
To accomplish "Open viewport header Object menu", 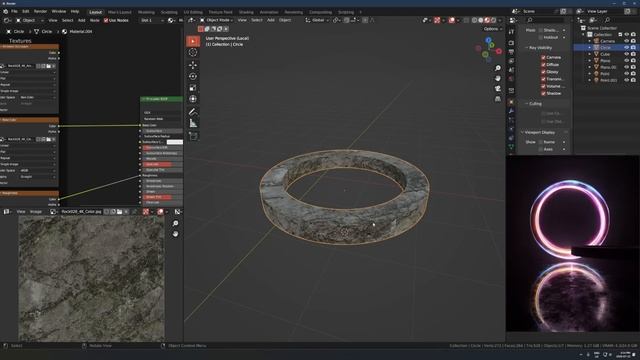I will 285,20.
